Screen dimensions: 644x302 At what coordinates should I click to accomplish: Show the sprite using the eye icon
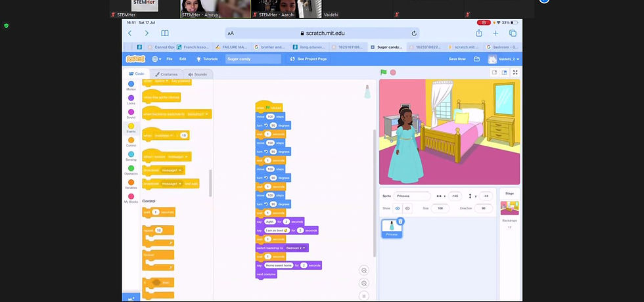[x=397, y=209]
